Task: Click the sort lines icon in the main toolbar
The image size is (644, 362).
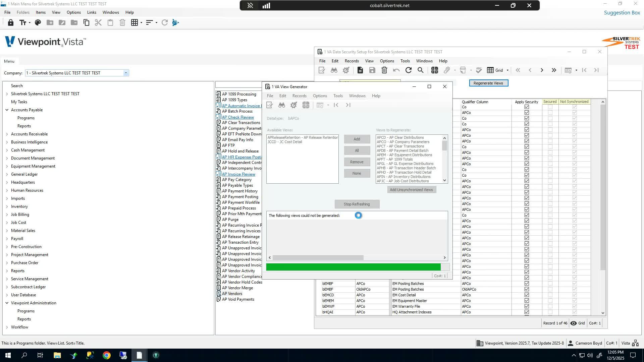Action: click(150, 22)
